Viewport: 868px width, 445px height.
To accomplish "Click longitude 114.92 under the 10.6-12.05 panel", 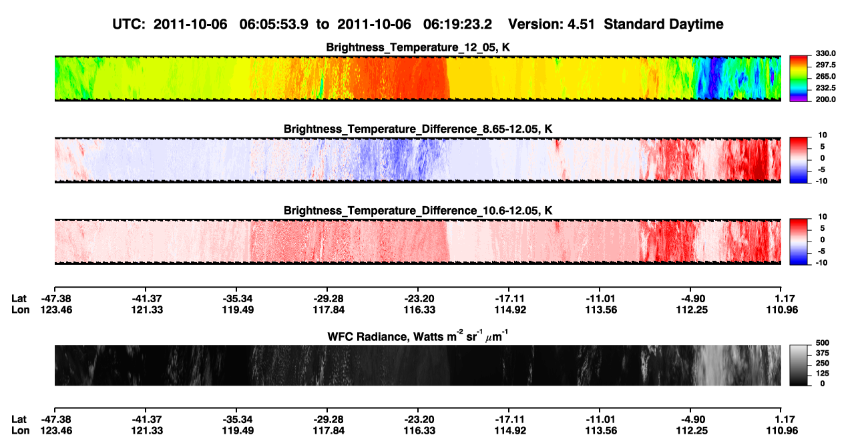I will click(x=508, y=310).
